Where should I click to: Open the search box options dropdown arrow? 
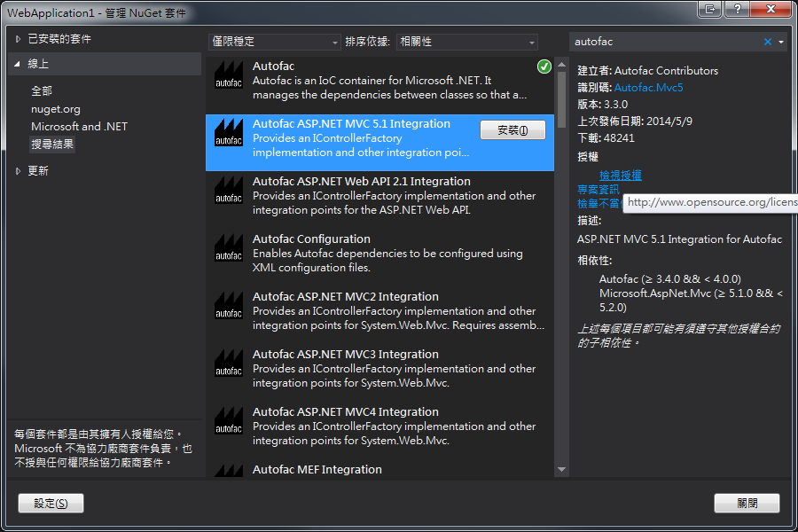point(781,42)
